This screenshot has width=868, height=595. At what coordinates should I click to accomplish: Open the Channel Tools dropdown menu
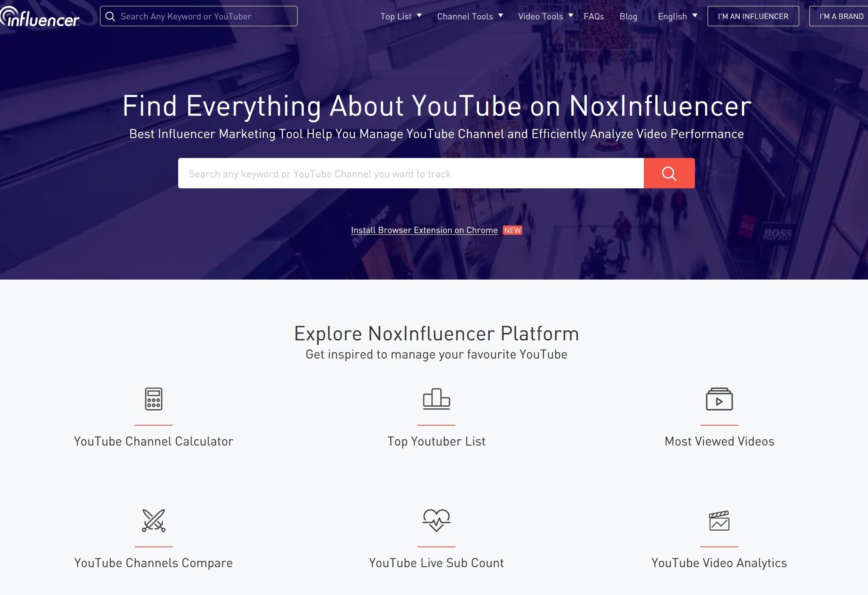[469, 16]
